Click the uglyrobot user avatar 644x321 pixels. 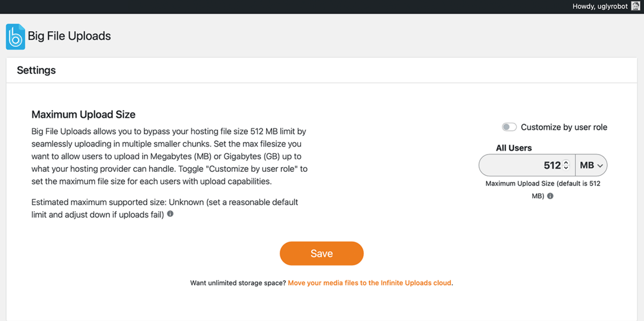click(x=635, y=6)
